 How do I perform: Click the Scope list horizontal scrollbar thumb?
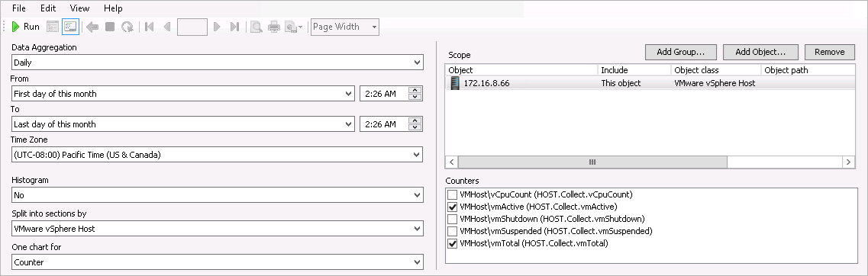pos(592,162)
